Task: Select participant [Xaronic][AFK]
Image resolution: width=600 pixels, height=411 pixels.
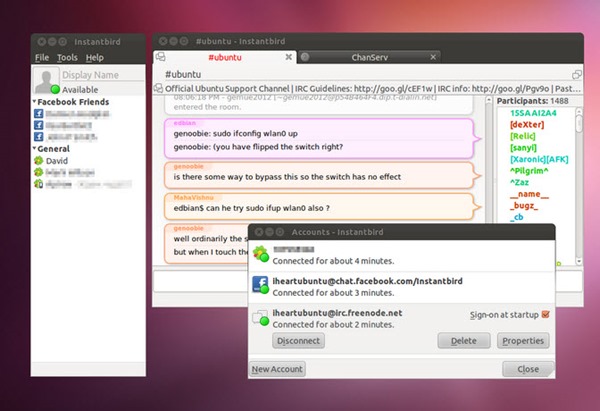Action: coord(539,159)
